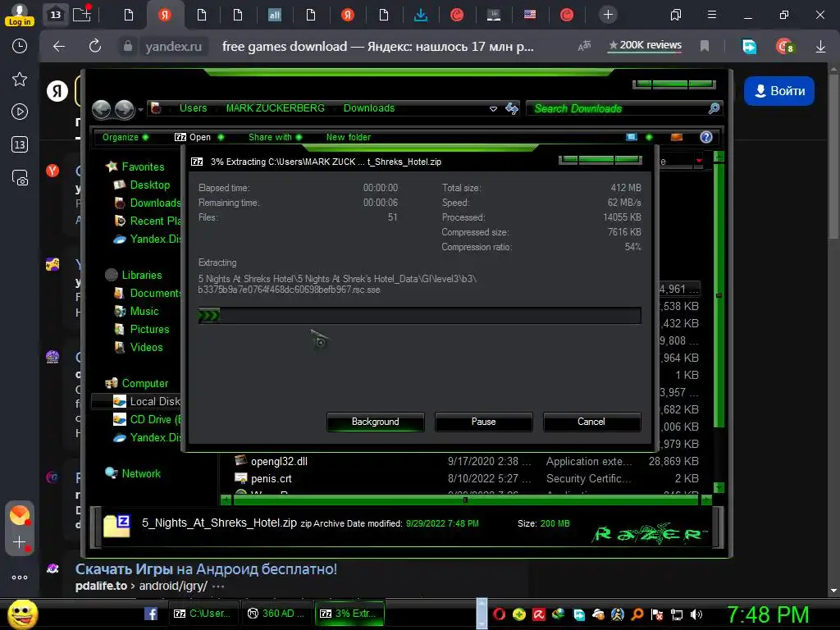This screenshot has width=840, height=630.
Task: Open bookmarks star icon in browser sidebar
Action: (x=20, y=80)
